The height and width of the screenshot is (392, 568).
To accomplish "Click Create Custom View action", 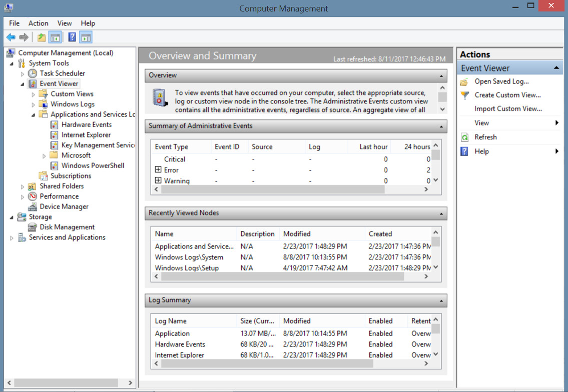I will [507, 95].
